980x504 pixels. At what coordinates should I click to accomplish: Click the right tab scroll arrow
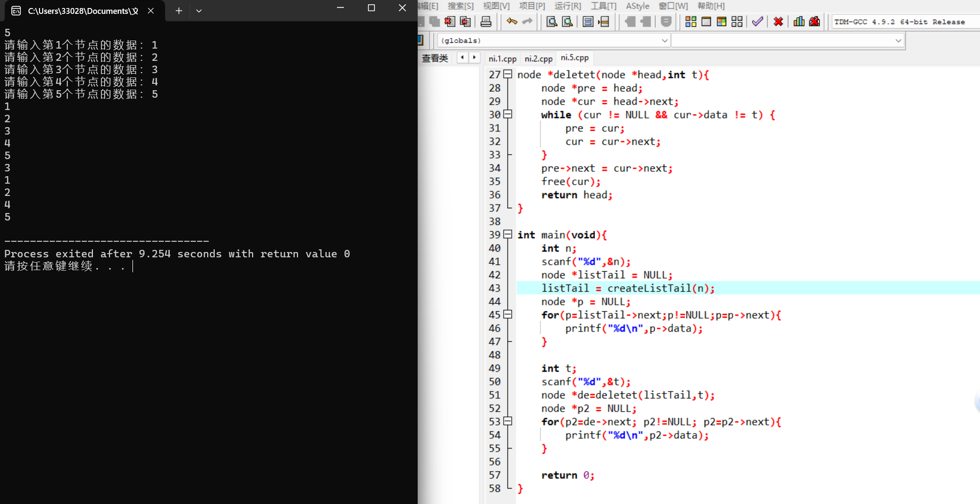click(x=474, y=58)
